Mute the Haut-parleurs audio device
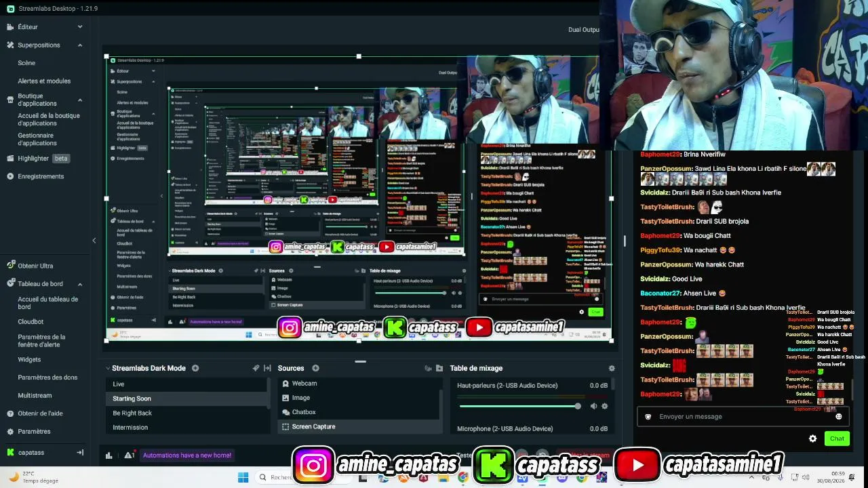The width and height of the screenshot is (868, 488). coord(593,406)
